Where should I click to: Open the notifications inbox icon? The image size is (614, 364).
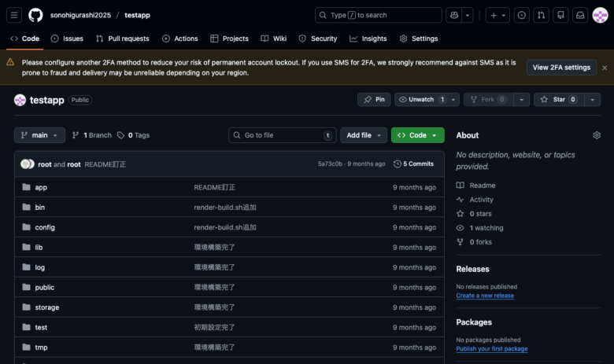580,15
